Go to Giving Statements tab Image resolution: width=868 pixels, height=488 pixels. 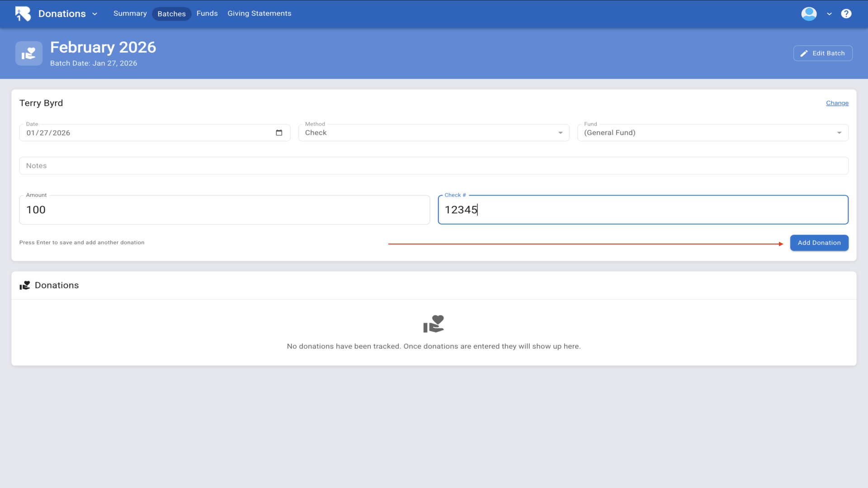259,14
